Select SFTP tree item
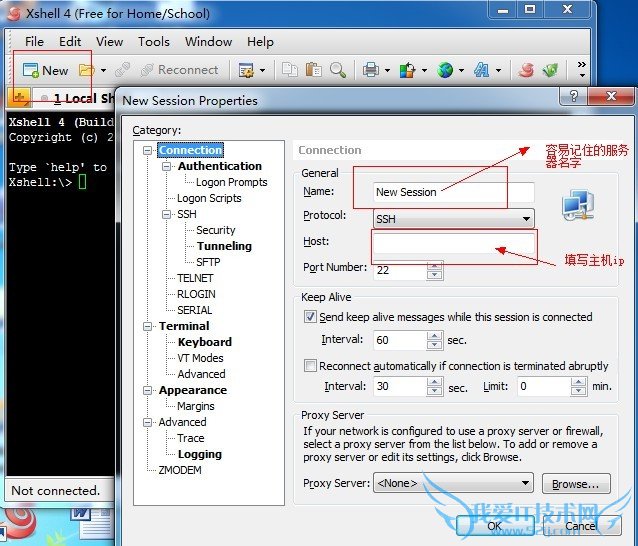Viewport: 638px width, 546px height. [x=208, y=262]
